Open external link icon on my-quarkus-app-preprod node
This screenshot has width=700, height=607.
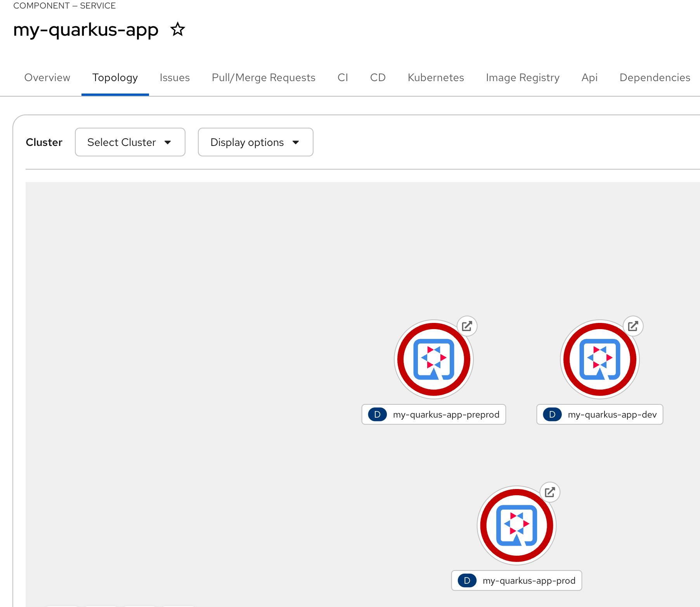(467, 326)
